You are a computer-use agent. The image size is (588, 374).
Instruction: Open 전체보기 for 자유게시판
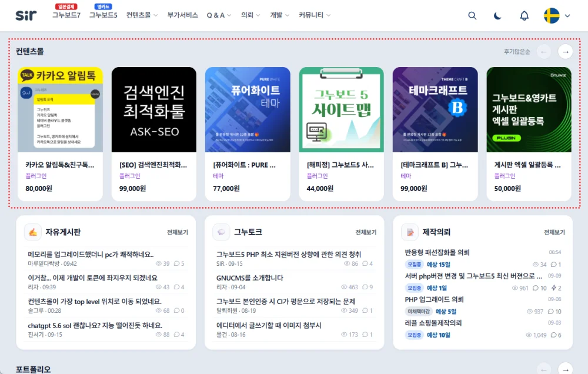pos(178,232)
